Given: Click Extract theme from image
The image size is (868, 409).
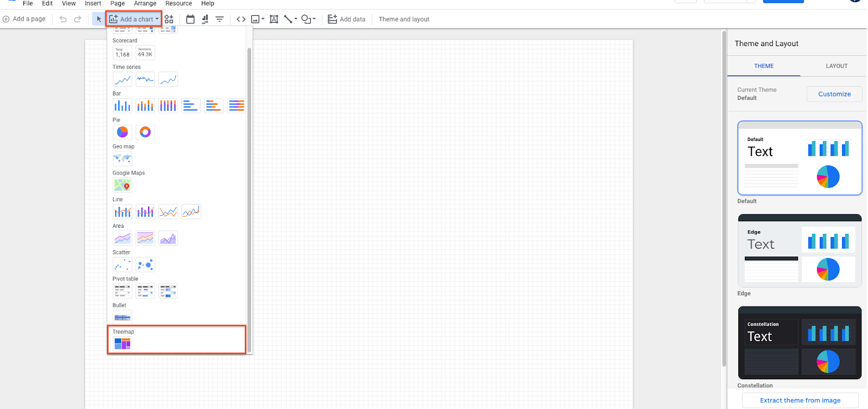Looking at the screenshot, I should (800, 400).
